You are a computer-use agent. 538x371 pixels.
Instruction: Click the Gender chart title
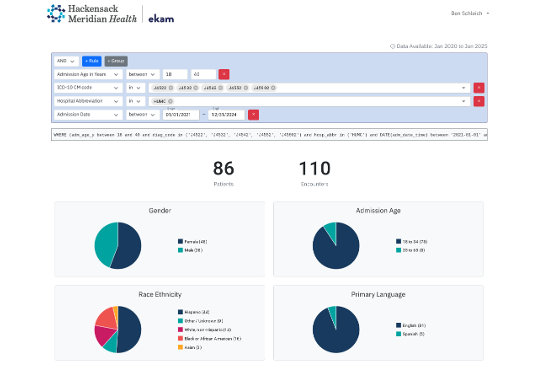point(160,210)
